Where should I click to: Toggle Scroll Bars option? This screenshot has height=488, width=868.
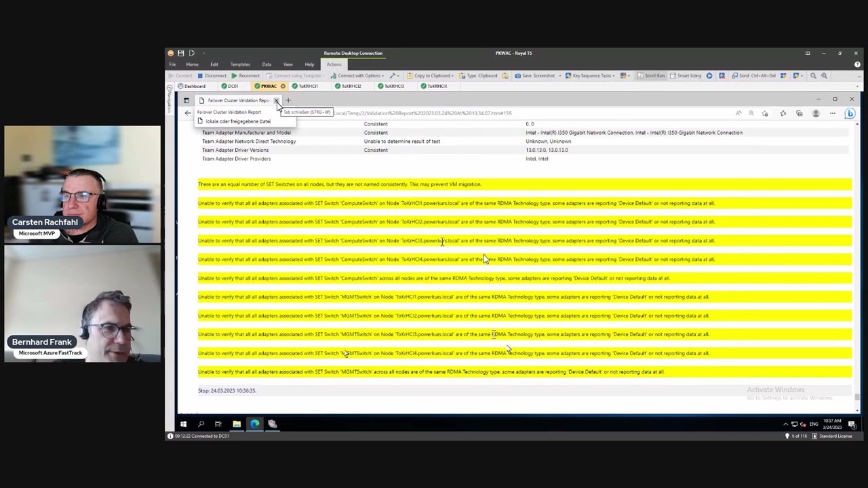click(x=651, y=76)
